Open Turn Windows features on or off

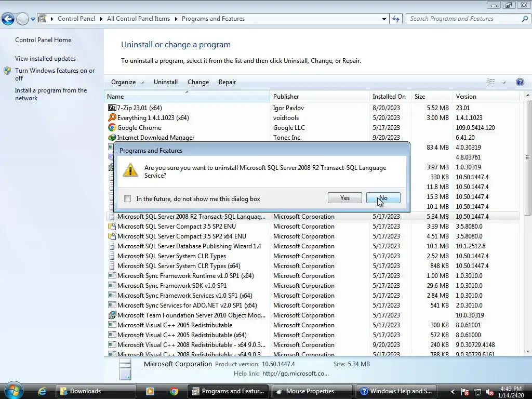point(55,74)
